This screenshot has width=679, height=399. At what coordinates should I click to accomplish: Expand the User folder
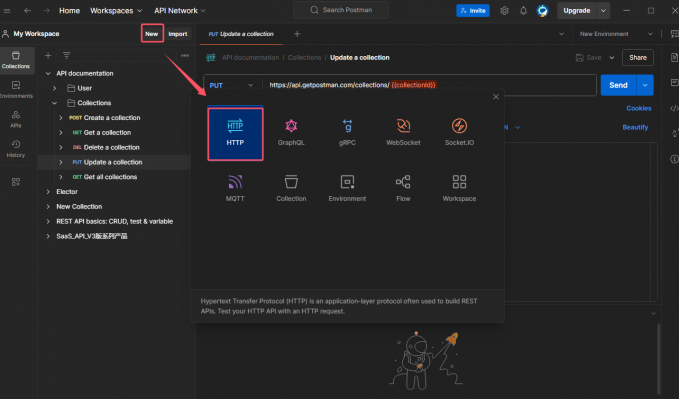tap(55, 88)
